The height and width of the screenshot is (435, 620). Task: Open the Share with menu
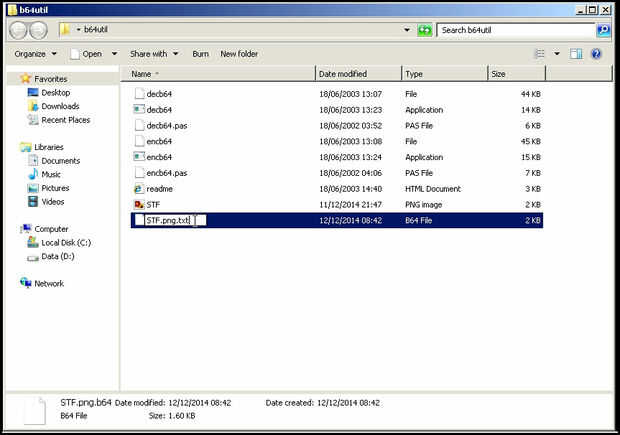(x=154, y=54)
